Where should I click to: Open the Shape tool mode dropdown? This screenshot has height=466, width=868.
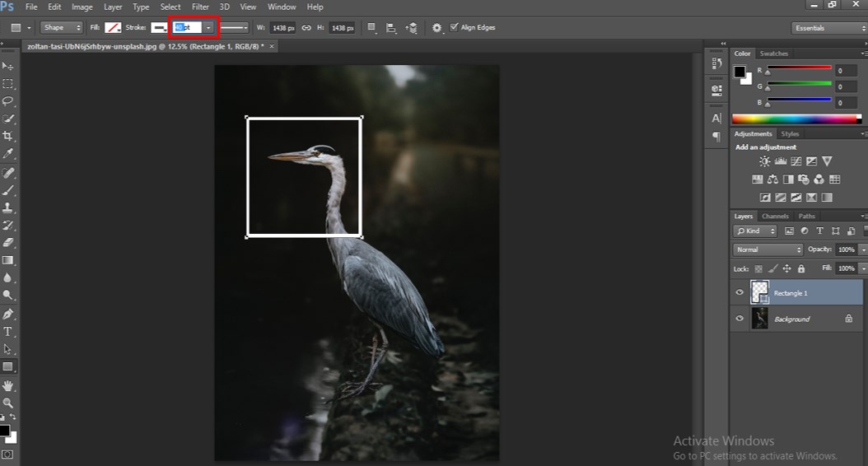tap(62, 28)
